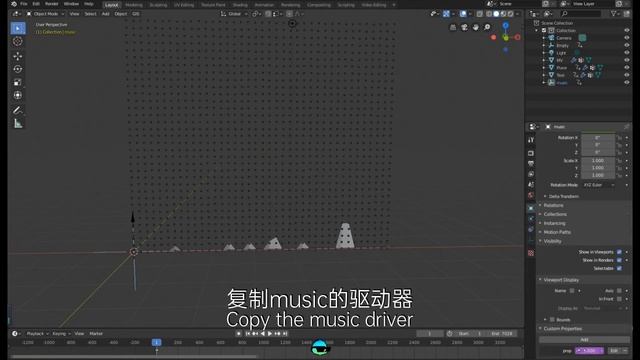Toggle Show in Renders checkbox
Screen dimensions: 640x360
pyautogui.click(x=619, y=260)
